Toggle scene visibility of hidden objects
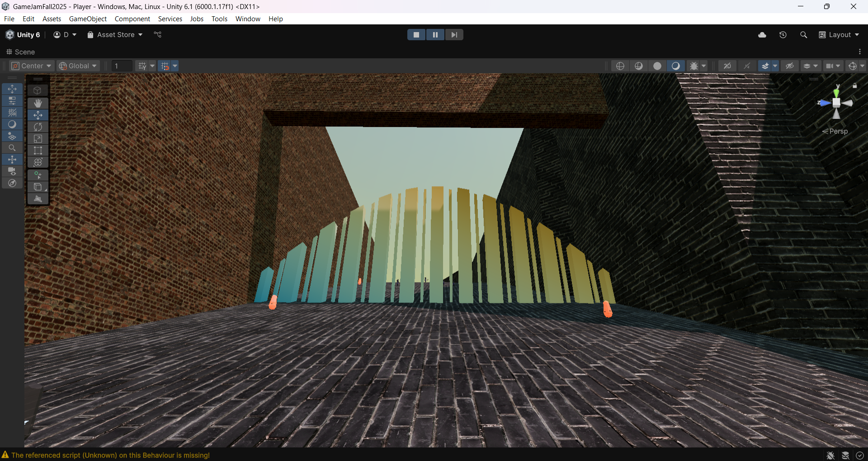Screen dimensions: 868x461 coord(790,66)
